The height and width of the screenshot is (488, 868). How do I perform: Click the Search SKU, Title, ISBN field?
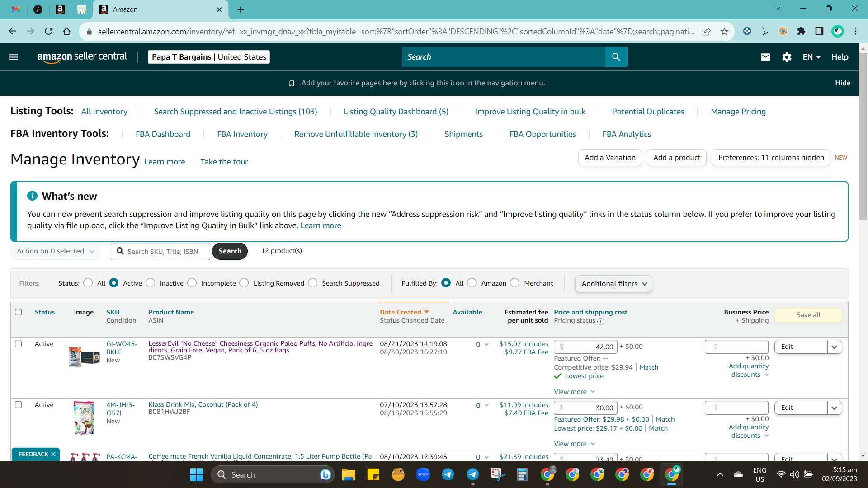click(x=160, y=251)
